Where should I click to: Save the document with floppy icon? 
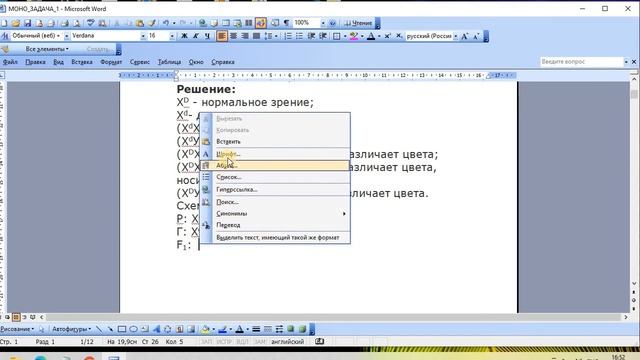tap(27, 23)
